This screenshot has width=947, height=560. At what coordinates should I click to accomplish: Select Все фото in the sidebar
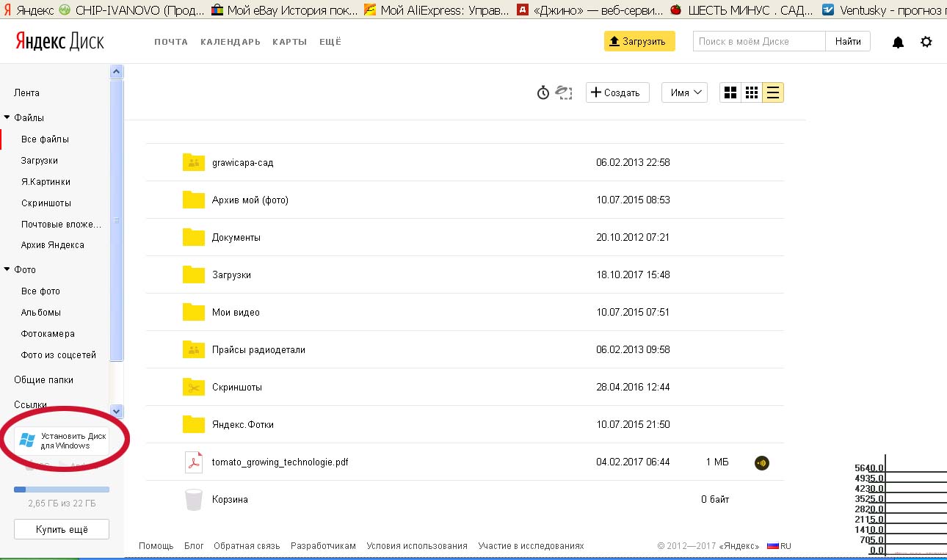point(40,291)
